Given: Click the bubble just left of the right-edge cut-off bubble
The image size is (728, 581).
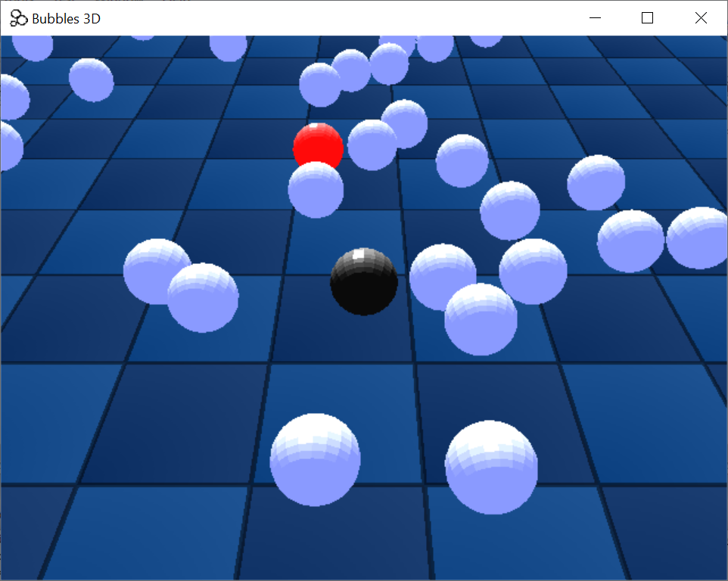Looking at the screenshot, I should pos(630,241).
